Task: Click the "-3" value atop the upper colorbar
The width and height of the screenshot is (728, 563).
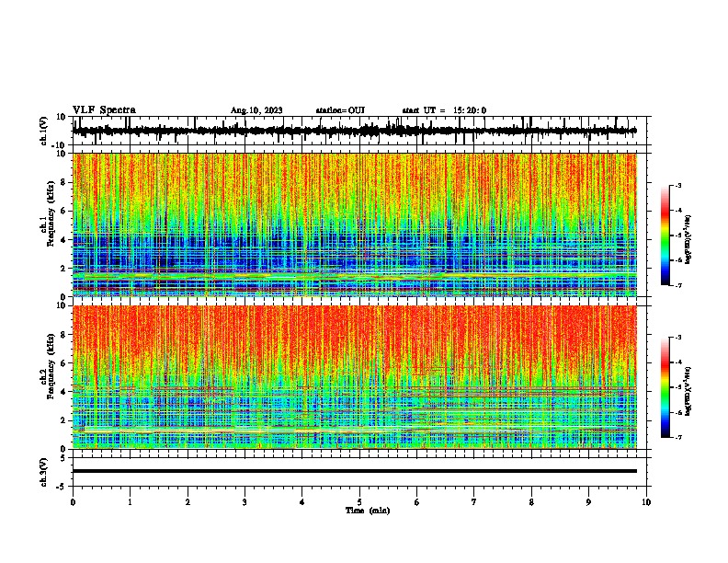Action: point(678,186)
